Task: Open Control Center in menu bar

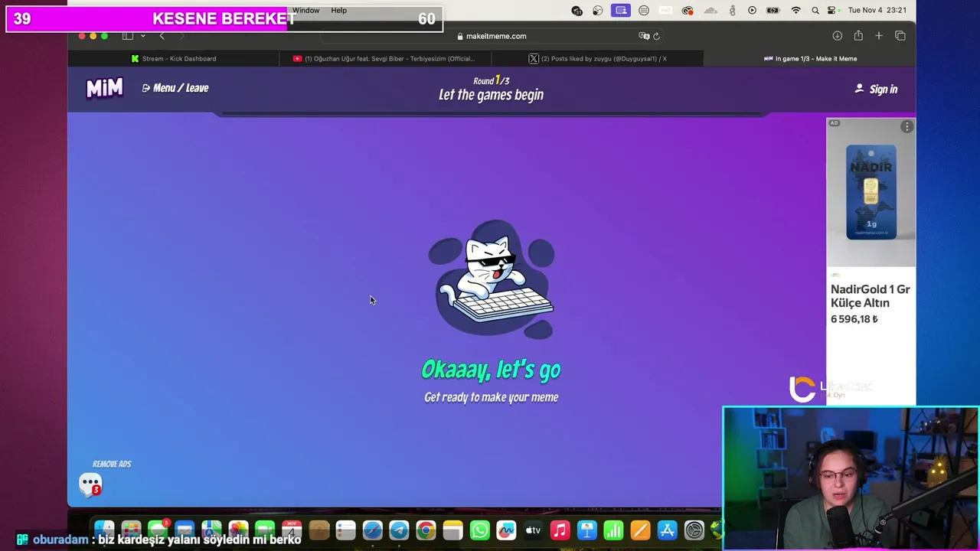Action: click(831, 11)
